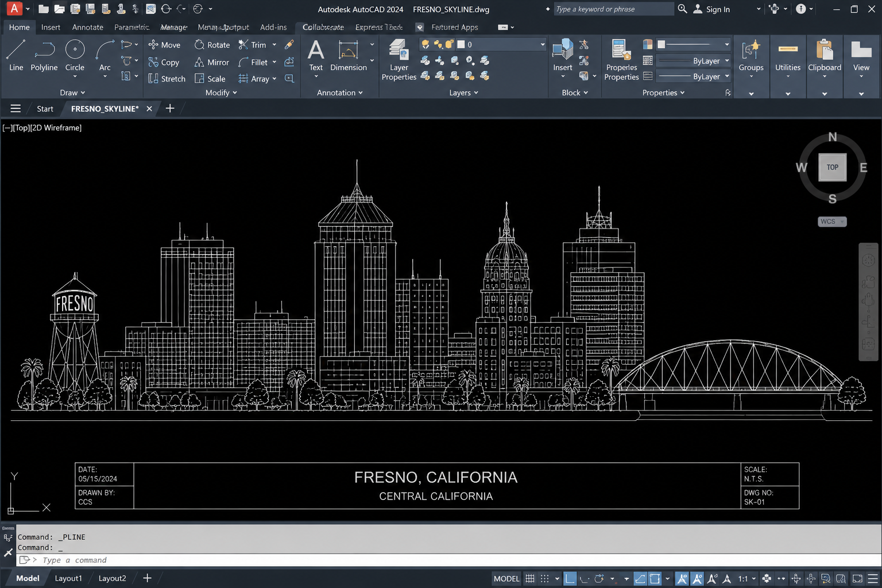Add a new drawing tab with plus
Screen dimensions: 882x588
pyautogui.click(x=170, y=108)
